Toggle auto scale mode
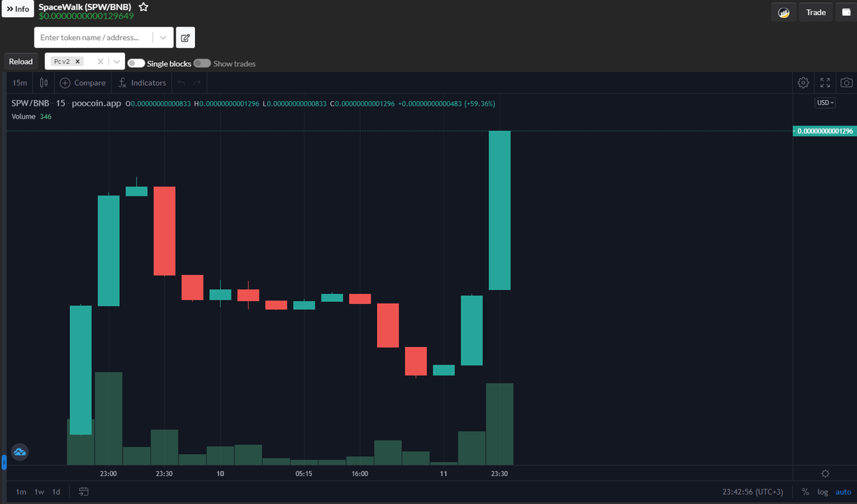The height and width of the screenshot is (504, 857). click(x=843, y=492)
